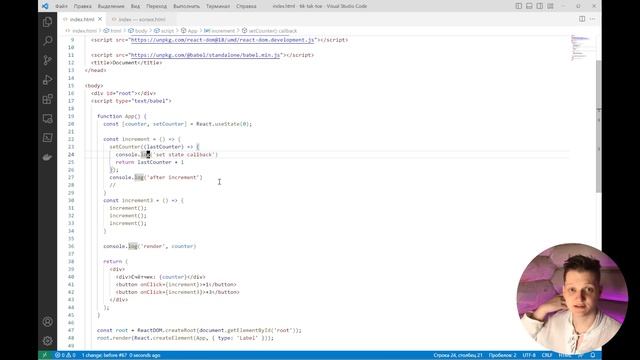Open the Терминал menu
The image size is (640, 360).
(x=218, y=6)
